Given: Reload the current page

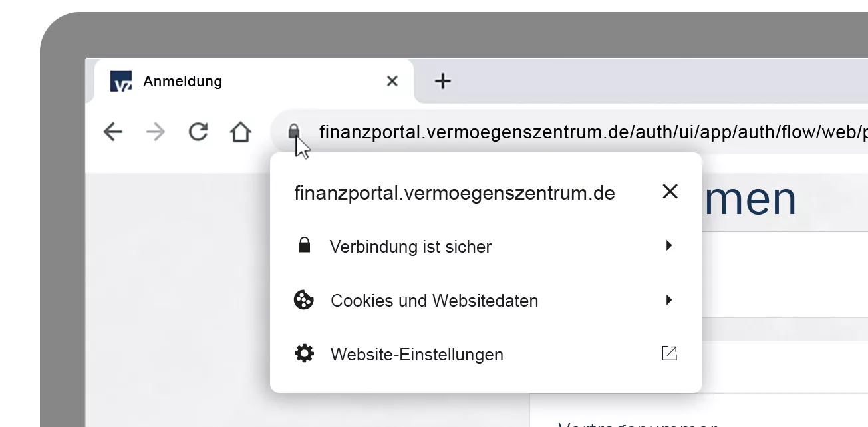Looking at the screenshot, I should click(x=198, y=132).
